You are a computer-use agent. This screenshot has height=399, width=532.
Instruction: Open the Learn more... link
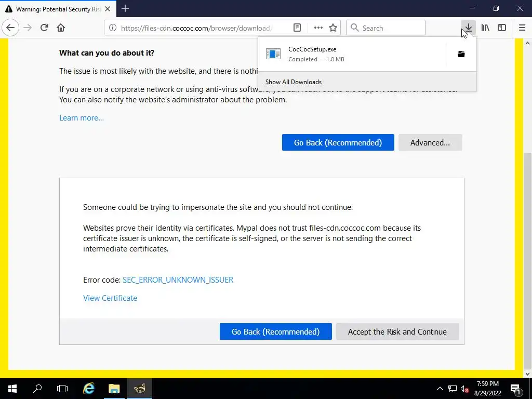point(82,118)
